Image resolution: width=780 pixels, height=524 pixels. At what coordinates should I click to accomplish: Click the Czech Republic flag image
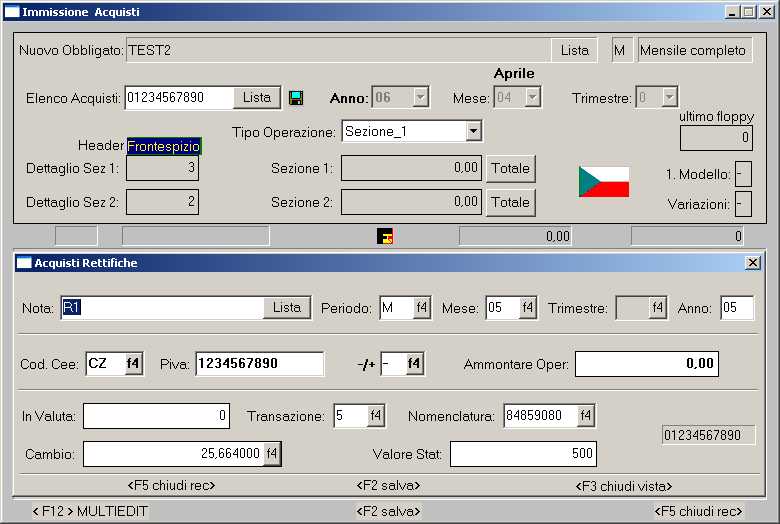pyautogui.click(x=604, y=182)
